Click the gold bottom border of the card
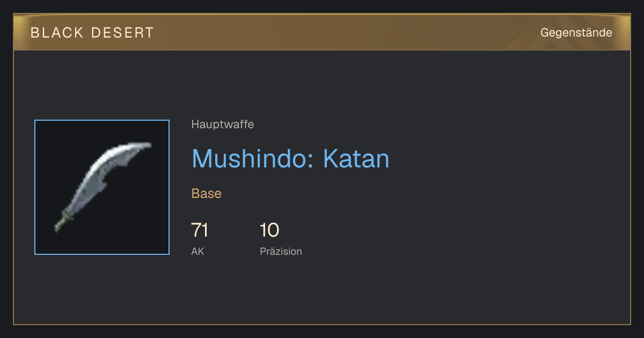Screen dimensions: 644x338 coord(322,324)
